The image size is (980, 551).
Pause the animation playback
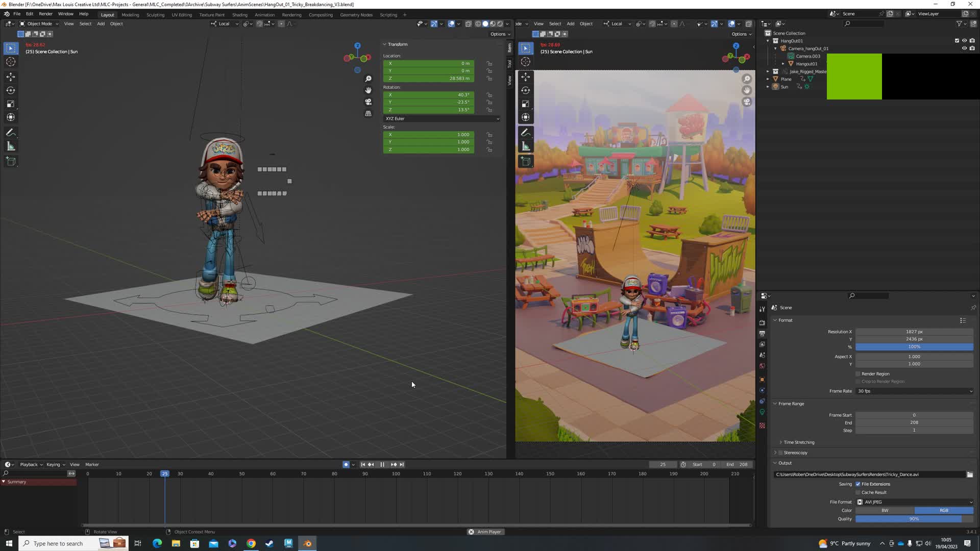pos(382,465)
